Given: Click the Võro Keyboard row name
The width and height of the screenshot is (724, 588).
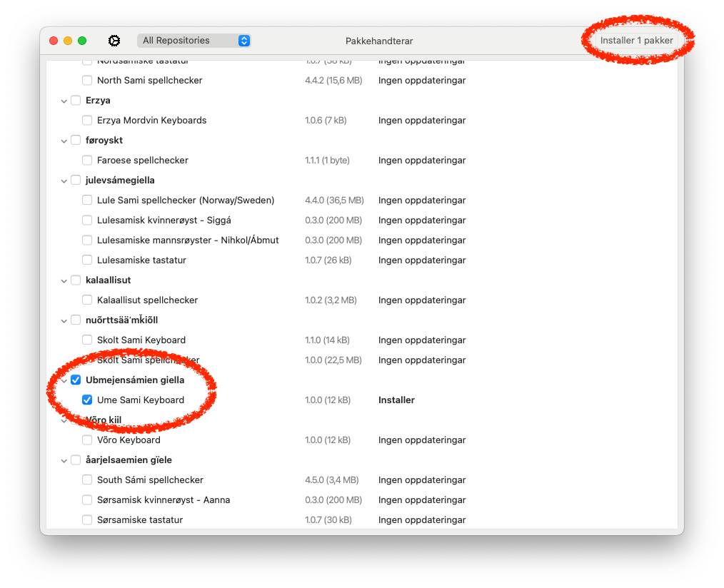Looking at the screenshot, I should (129, 440).
